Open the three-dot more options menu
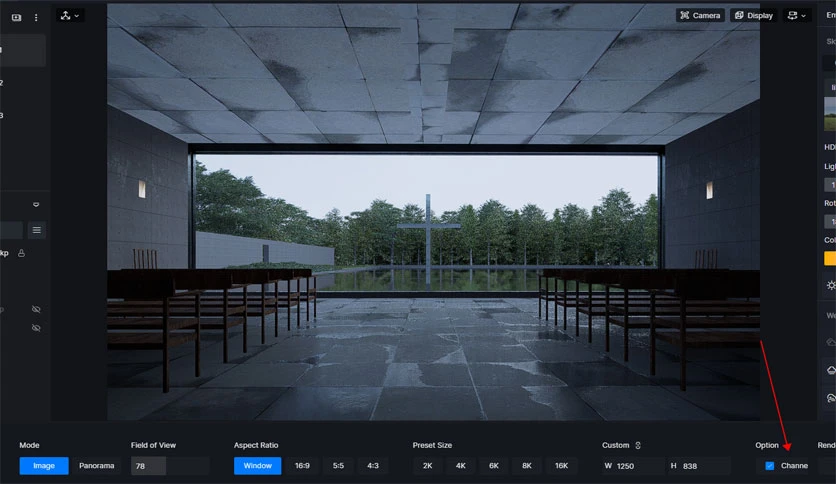 tap(36, 17)
